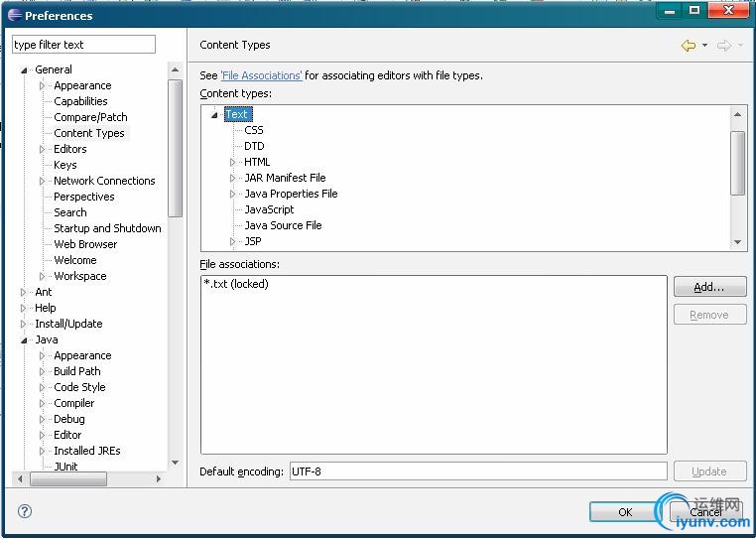
Task: Open Welcome preferences page
Action: tap(75, 260)
